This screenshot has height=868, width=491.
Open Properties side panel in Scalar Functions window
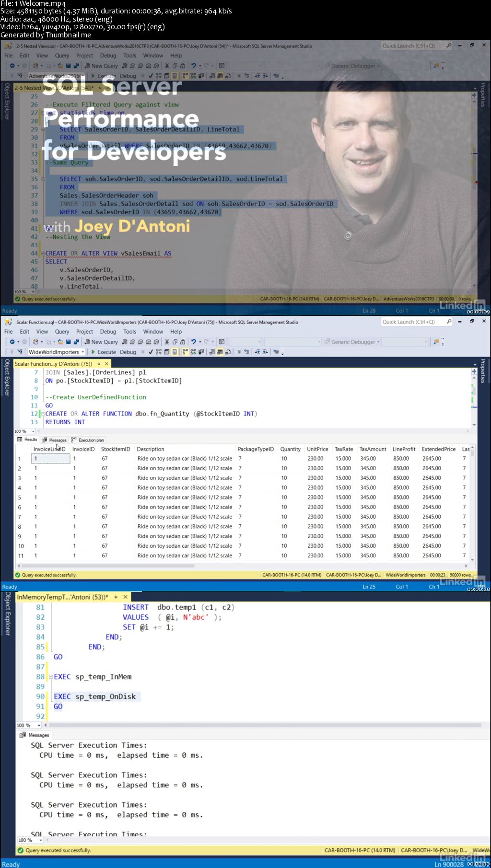pyautogui.click(x=483, y=371)
